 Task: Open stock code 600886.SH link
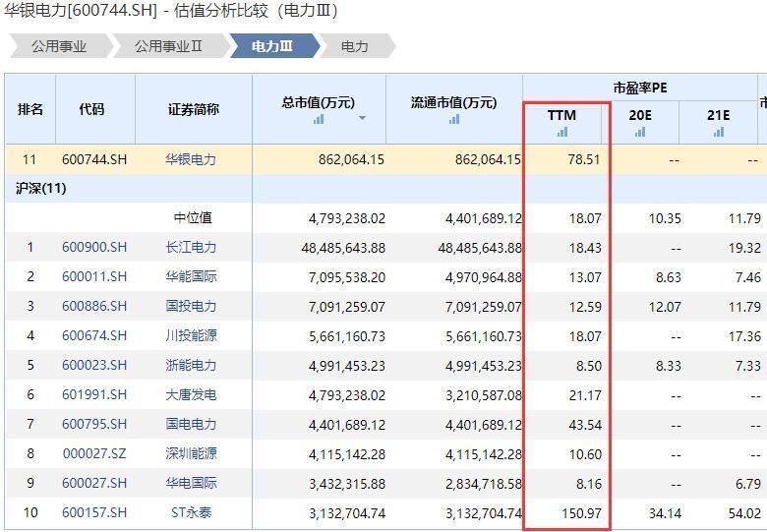[94, 306]
